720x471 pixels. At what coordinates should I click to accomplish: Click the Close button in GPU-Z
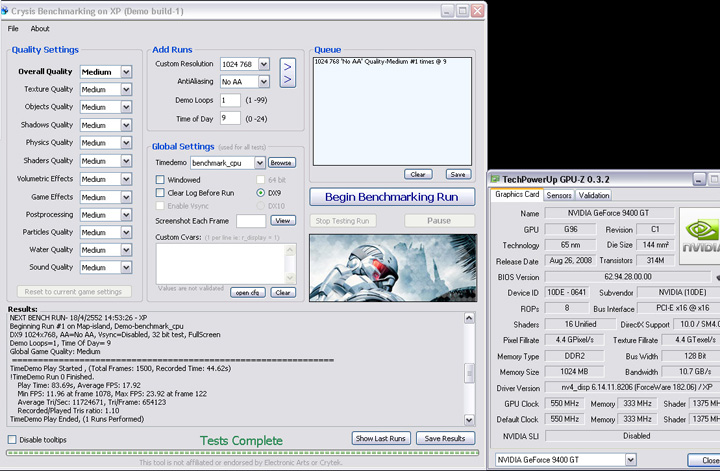705,460
